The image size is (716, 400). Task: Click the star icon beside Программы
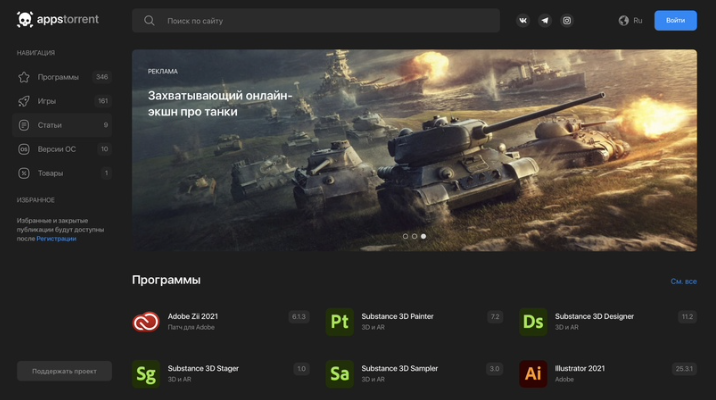tap(24, 77)
